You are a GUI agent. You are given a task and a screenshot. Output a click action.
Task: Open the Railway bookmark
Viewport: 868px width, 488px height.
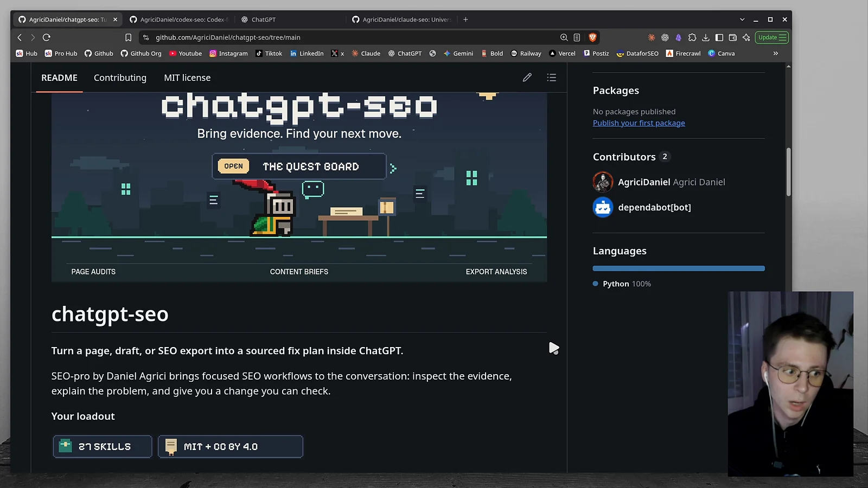click(526, 54)
